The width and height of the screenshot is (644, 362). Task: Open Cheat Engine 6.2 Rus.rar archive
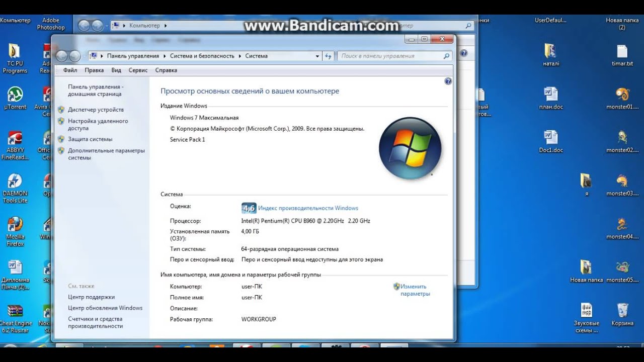pos(15,318)
